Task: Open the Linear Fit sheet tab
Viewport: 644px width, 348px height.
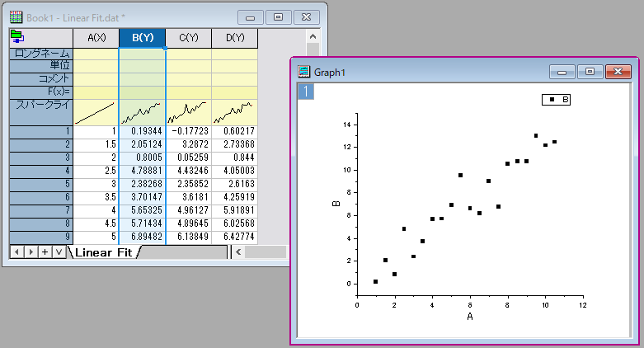Action: tap(104, 252)
